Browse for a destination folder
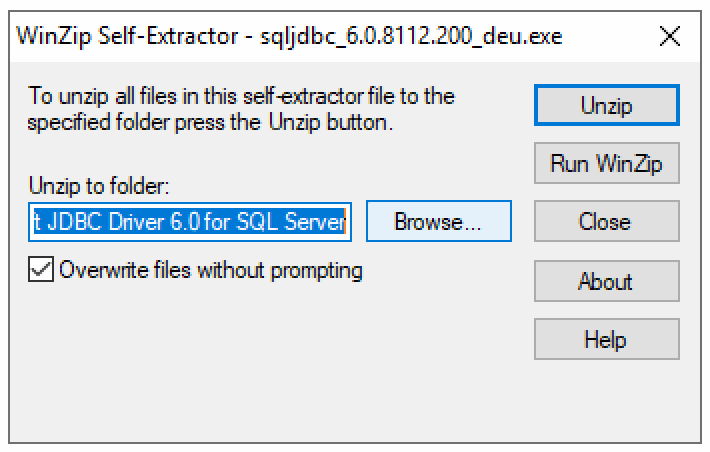The height and width of the screenshot is (452, 710). pos(438,222)
